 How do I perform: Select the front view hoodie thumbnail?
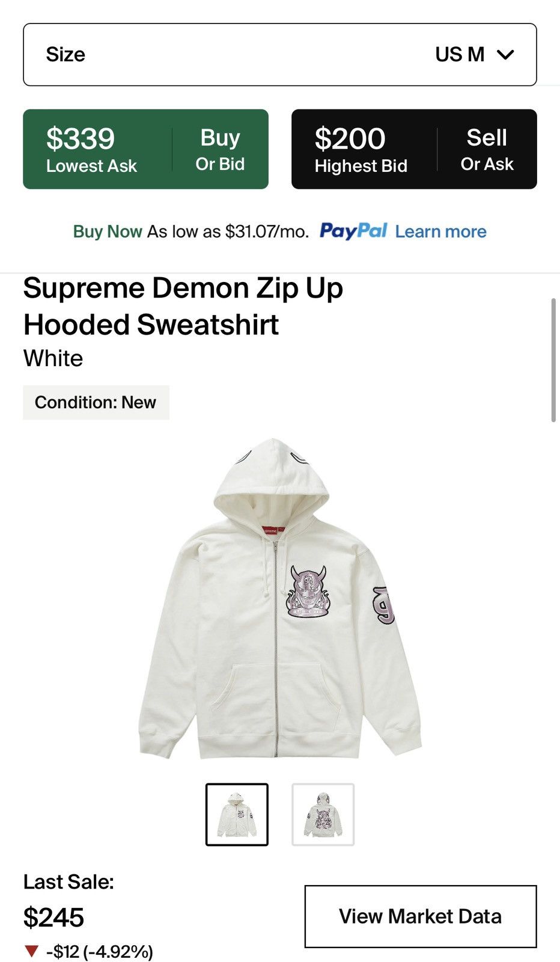(237, 815)
